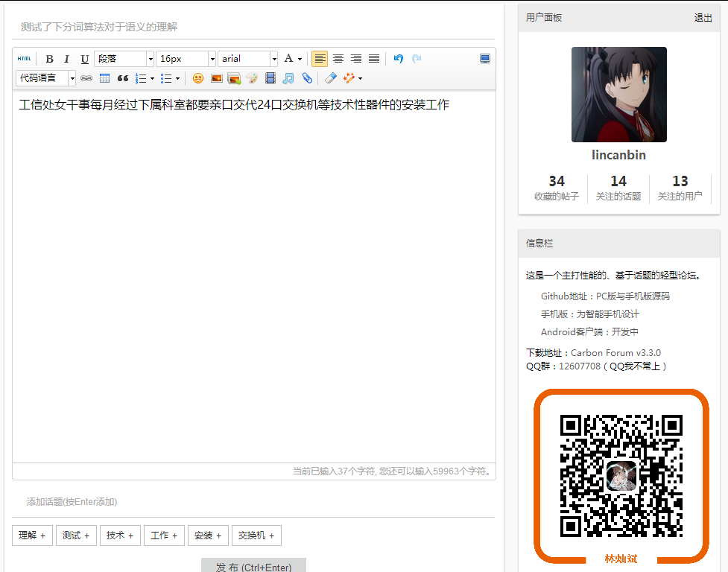The height and width of the screenshot is (572, 728).
Task: Open PC版与手机版源码 Github link
Action: (x=633, y=296)
